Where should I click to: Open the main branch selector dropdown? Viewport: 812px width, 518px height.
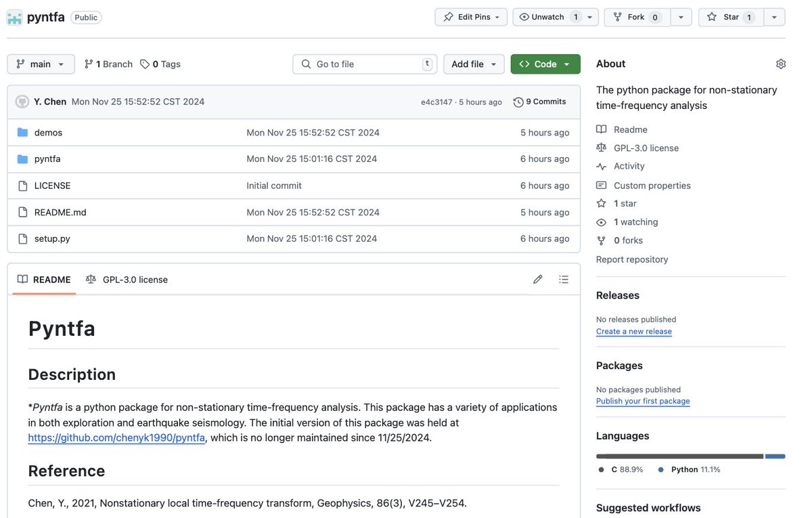point(41,64)
